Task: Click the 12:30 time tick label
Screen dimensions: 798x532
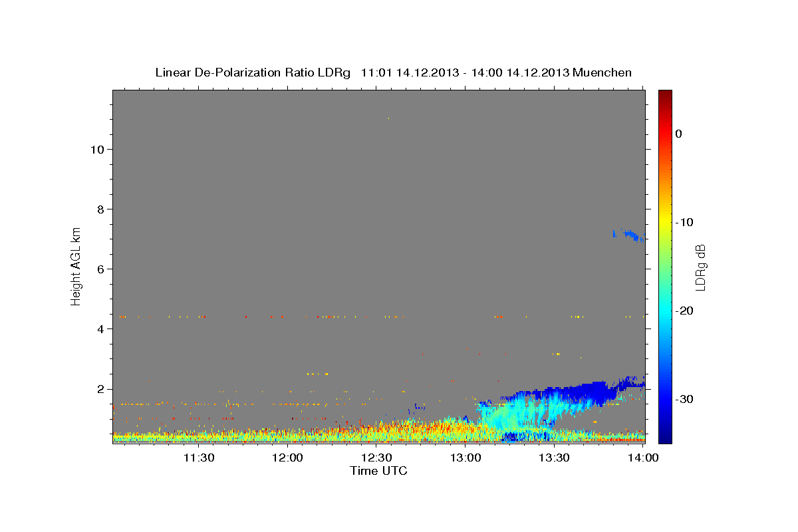Action: point(376,458)
